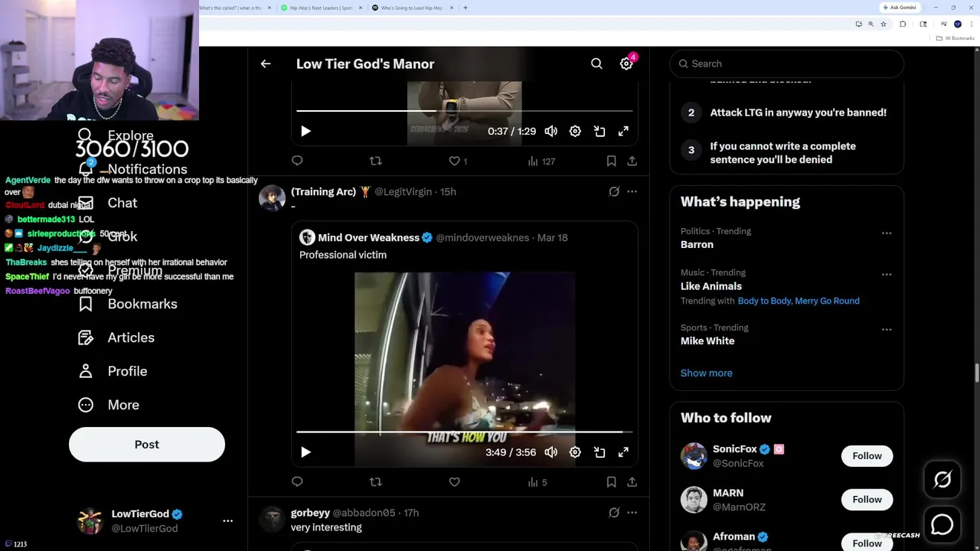This screenshot has width=980, height=551.
Task: Like the top post showing 1 like
Action: click(458, 161)
